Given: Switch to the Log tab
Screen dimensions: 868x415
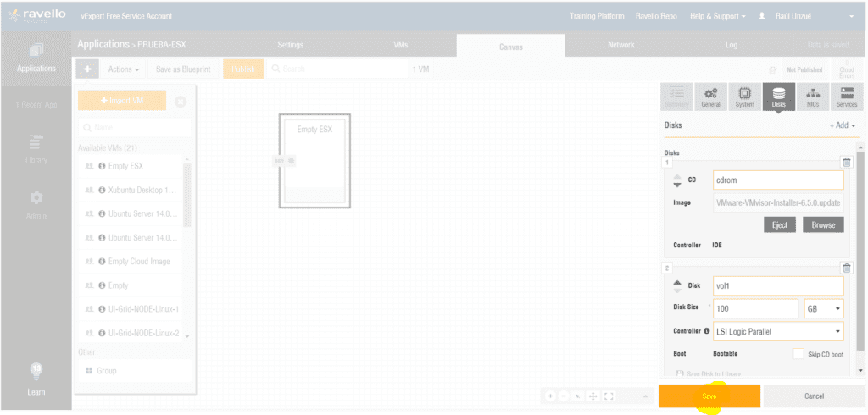Looking at the screenshot, I should (732, 45).
